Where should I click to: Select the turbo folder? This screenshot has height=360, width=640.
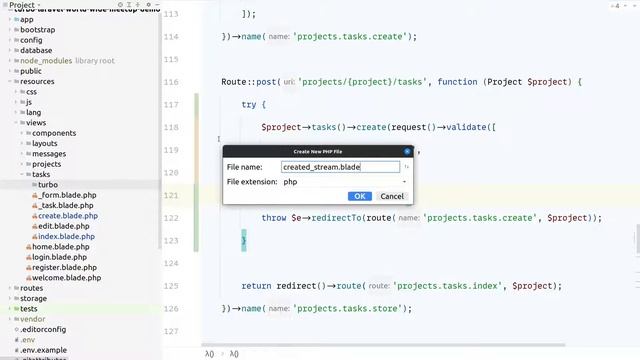click(48, 185)
